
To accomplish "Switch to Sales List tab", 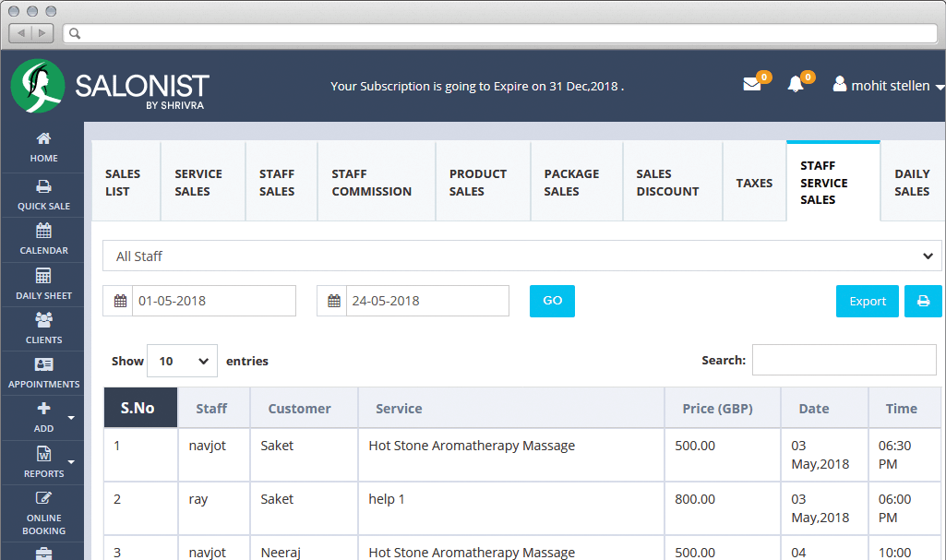I will 126,182.
